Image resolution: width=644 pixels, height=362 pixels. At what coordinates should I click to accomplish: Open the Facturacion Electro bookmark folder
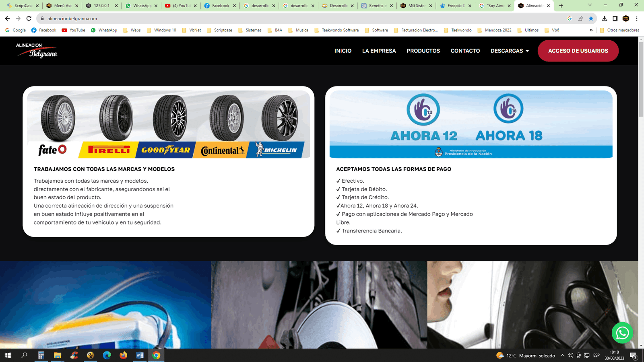(x=416, y=30)
